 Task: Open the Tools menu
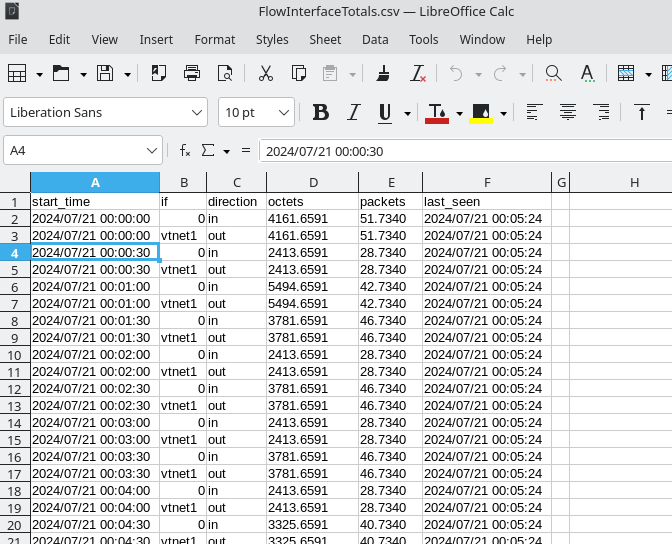pyautogui.click(x=423, y=39)
